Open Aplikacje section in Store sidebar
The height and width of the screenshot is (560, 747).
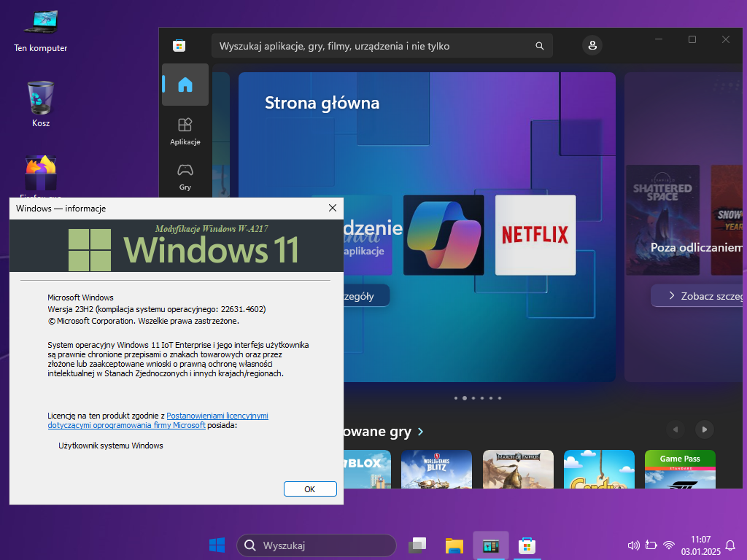coord(185,131)
